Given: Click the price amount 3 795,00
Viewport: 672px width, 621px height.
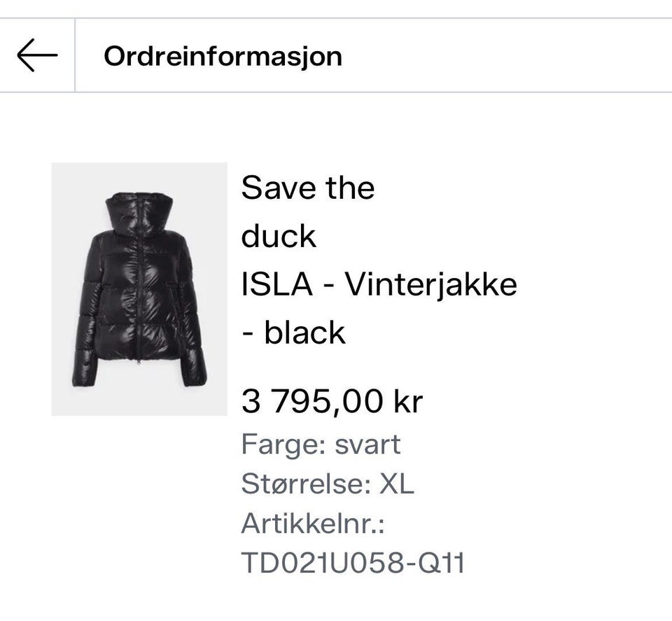Looking at the screenshot, I should coord(312,402).
